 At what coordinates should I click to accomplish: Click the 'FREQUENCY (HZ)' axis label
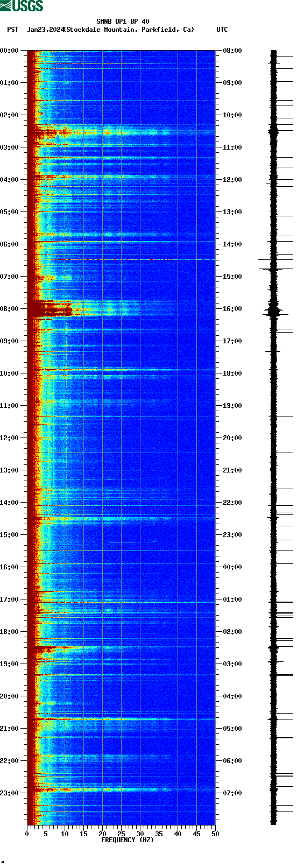point(128,839)
